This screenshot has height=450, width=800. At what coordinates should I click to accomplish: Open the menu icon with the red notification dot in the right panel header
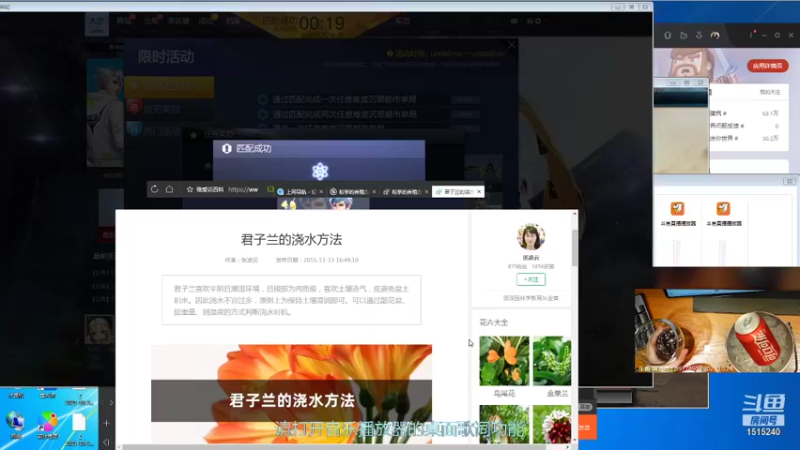pos(752,35)
